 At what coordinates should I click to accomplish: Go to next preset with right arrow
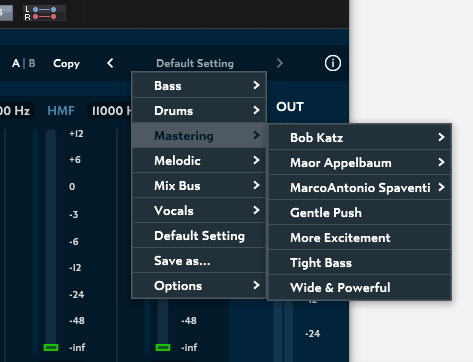click(280, 63)
